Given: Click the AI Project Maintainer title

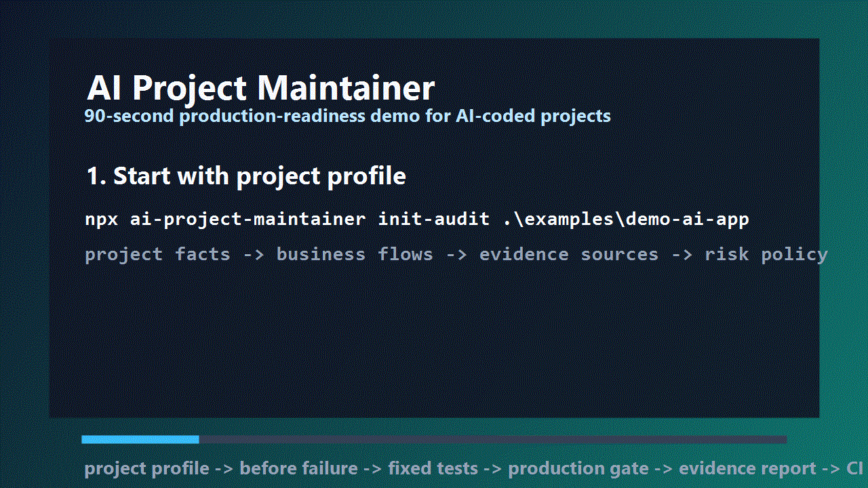Looking at the screenshot, I should point(261,88).
